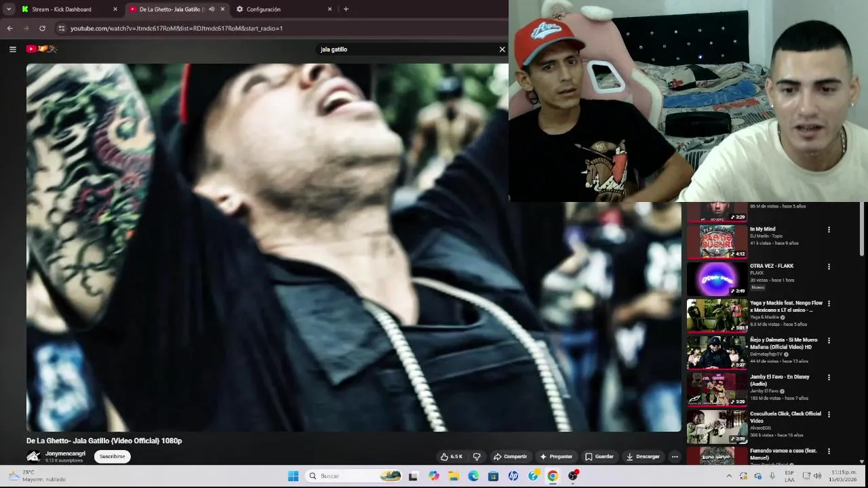This screenshot has height=488, width=868.
Task: Click the Preguntar ask button
Action: 556,457
